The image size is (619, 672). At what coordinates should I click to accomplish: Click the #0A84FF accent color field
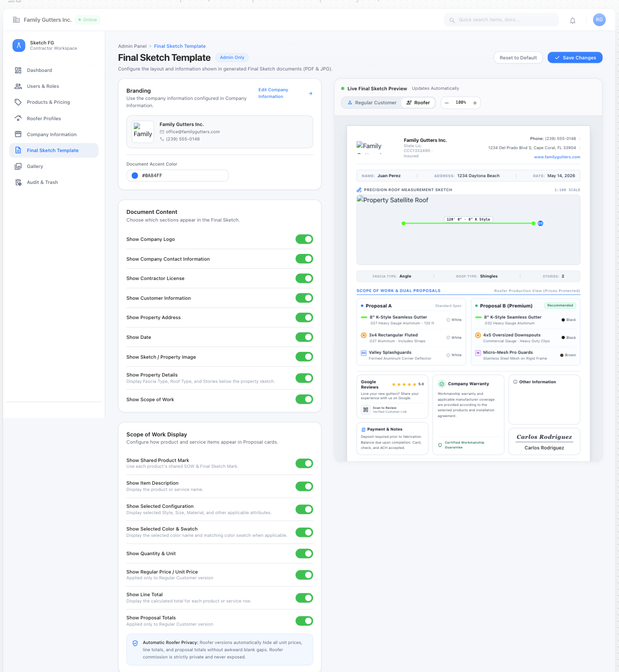pos(177,176)
